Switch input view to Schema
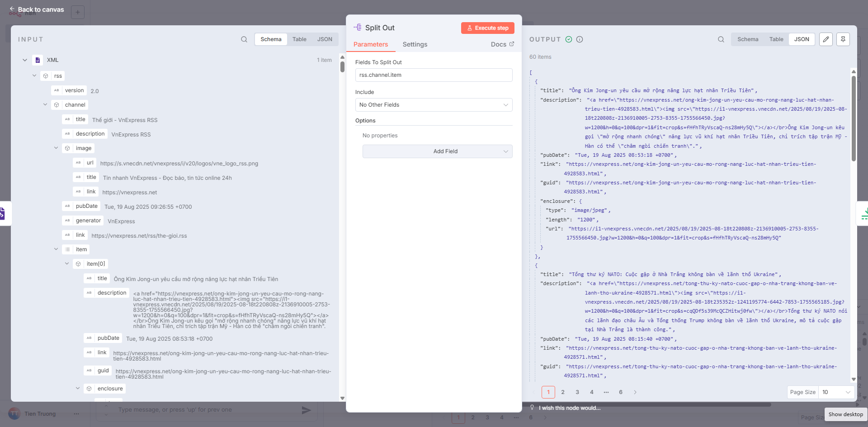The height and width of the screenshot is (427, 868). tap(271, 39)
